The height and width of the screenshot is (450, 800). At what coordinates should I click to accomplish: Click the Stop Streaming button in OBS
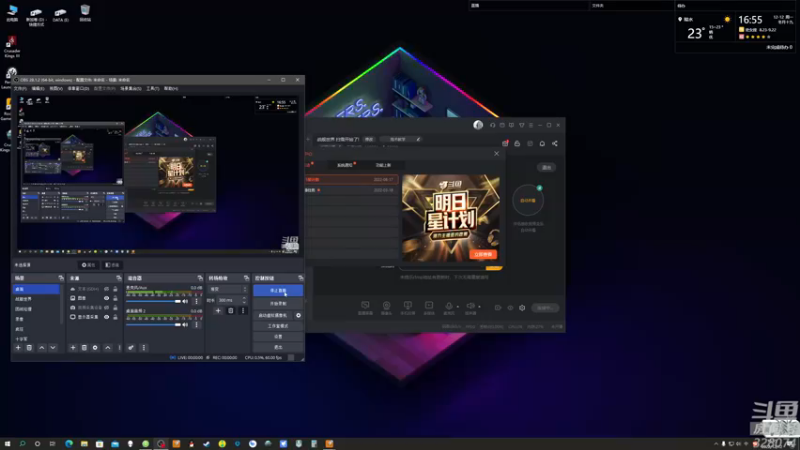[278, 290]
